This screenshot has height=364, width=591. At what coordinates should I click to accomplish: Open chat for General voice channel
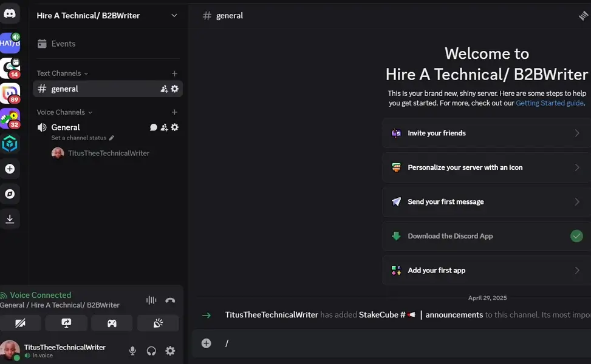154,127
